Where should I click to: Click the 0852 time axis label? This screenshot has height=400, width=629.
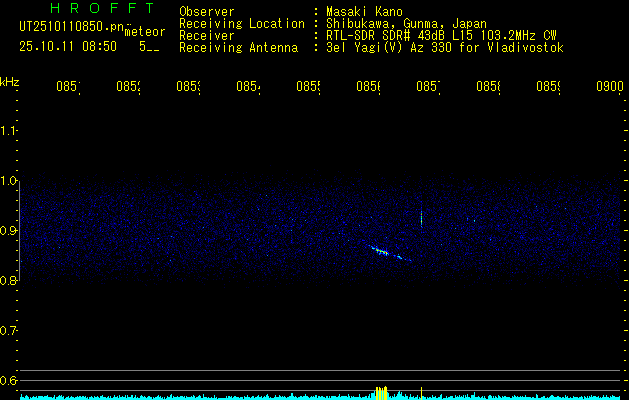click(x=128, y=86)
